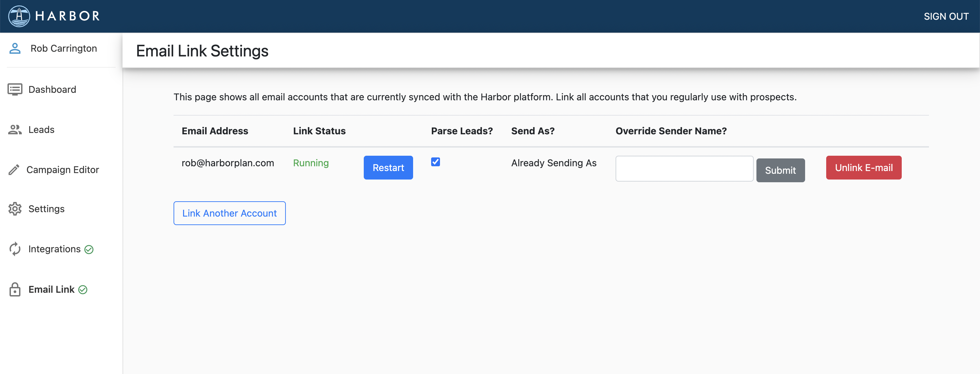
Task: Open Campaign Editor from sidebar
Action: tap(62, 170)
